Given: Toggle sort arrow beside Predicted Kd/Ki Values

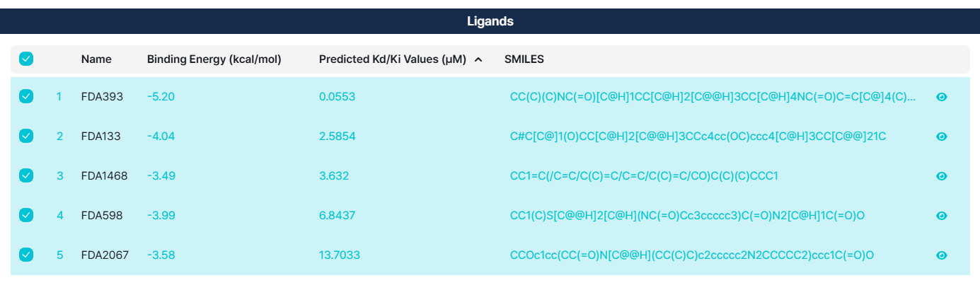Looking at the screenshot, I should 478,60.
